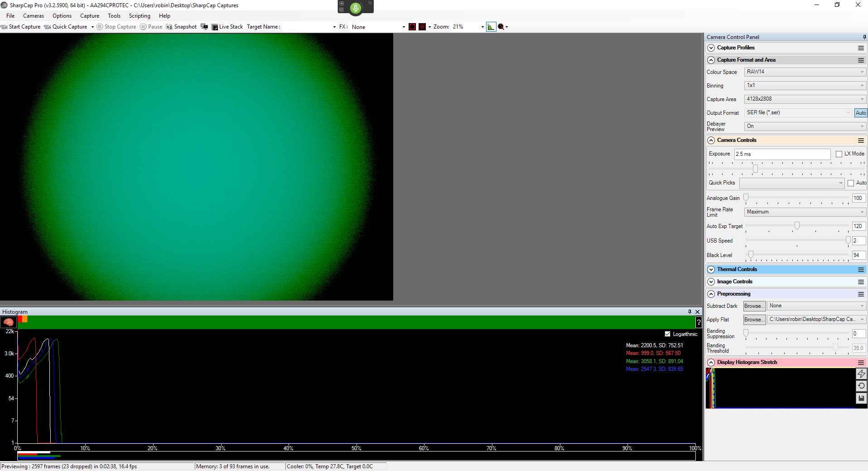Open the Scripting menu
Image resolution: width=868 pixels, height=471 pixels.
(140, 16)
